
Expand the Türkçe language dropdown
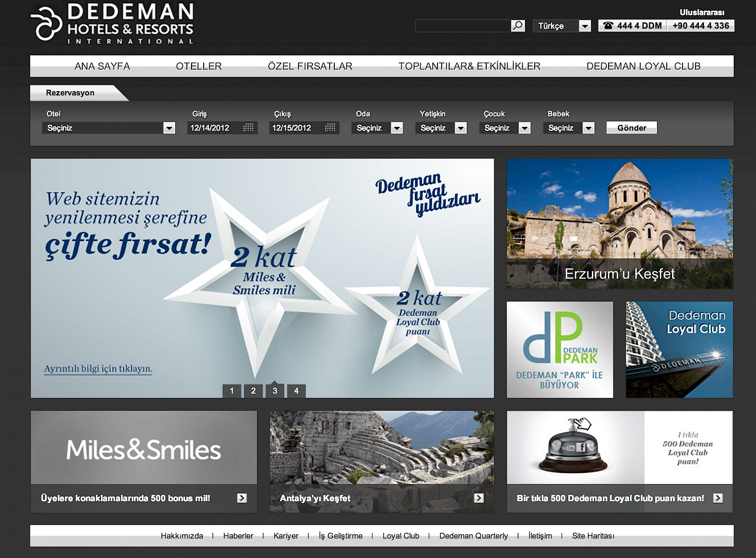point(584,26)
